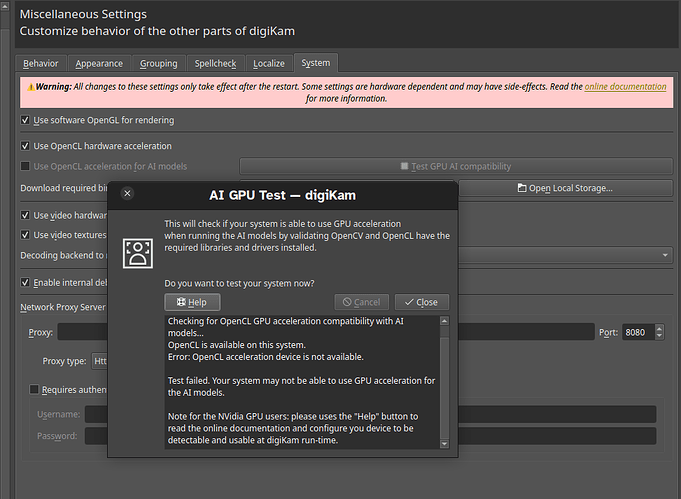Close the AI GPU Test dialog with the X button
Image resolution: width=681 pixels, height=499 pixels.
point(127,193)
